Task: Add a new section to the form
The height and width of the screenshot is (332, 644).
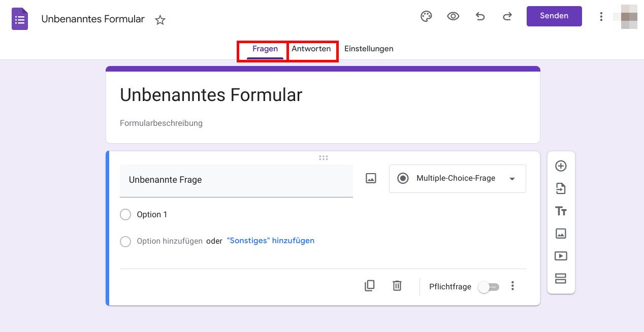Action: click(561, 278)
